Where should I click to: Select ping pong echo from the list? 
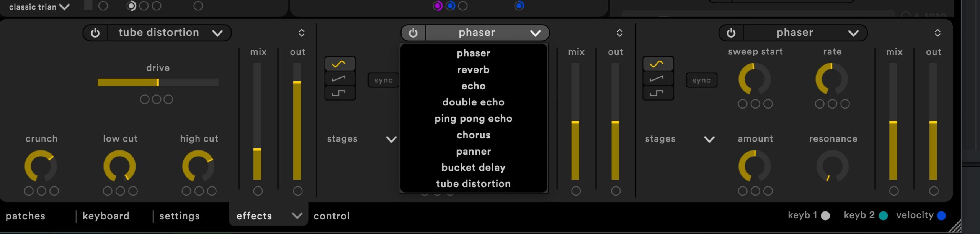tap(473, 119)
